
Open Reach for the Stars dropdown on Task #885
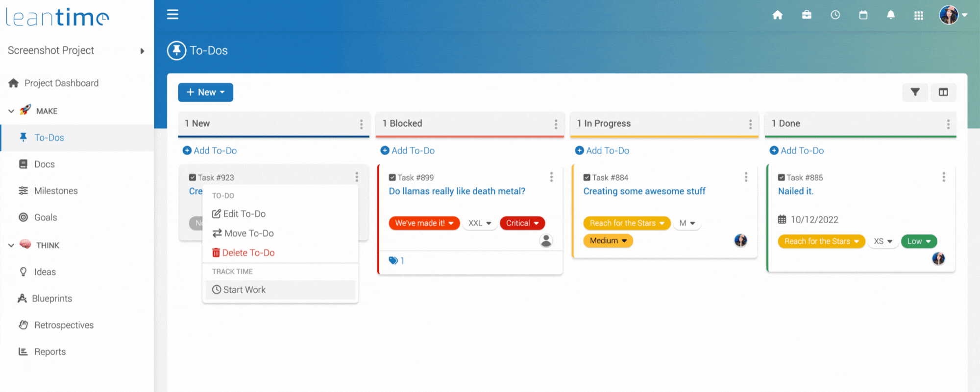(x=821, y=241)
